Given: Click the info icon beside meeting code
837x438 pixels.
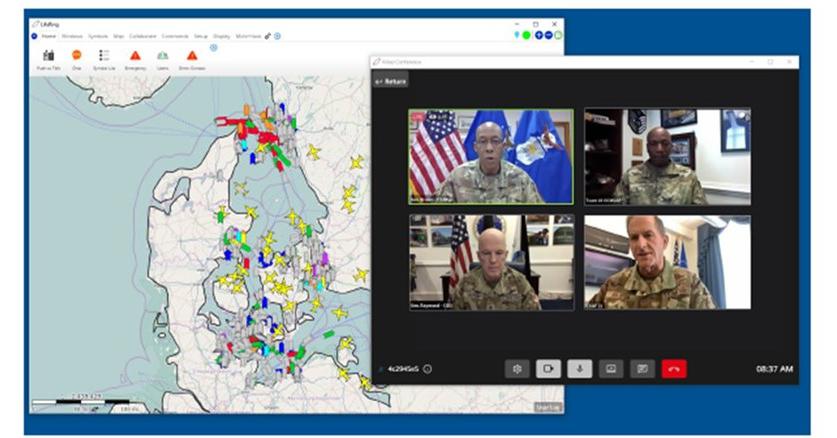Looking at the screenshot, I should point(427,369).
